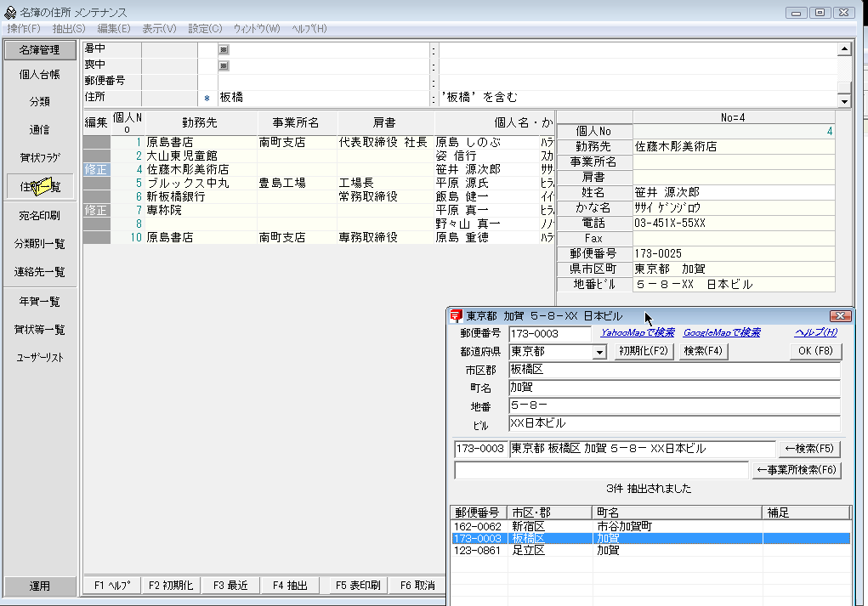Open 連絡先一覧 in the sidebar
The height and width of the screenshot is (606, 868).
click(x=40, y=272)
